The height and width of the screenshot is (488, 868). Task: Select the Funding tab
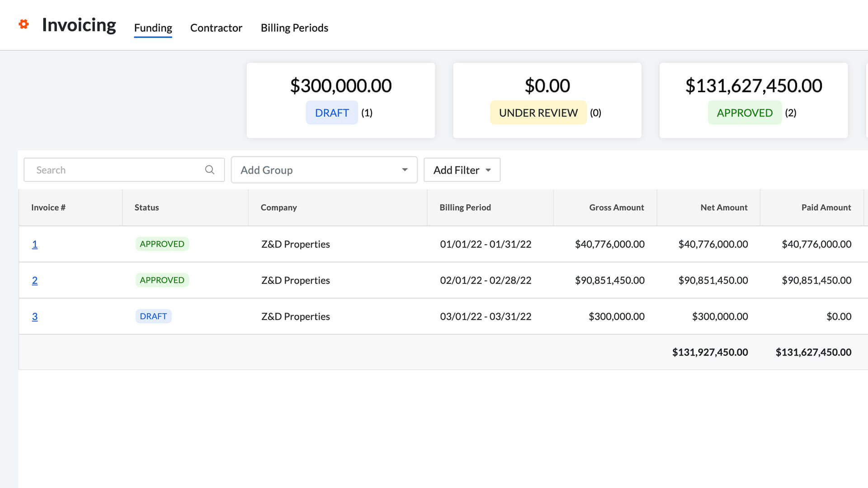point(153,28)
